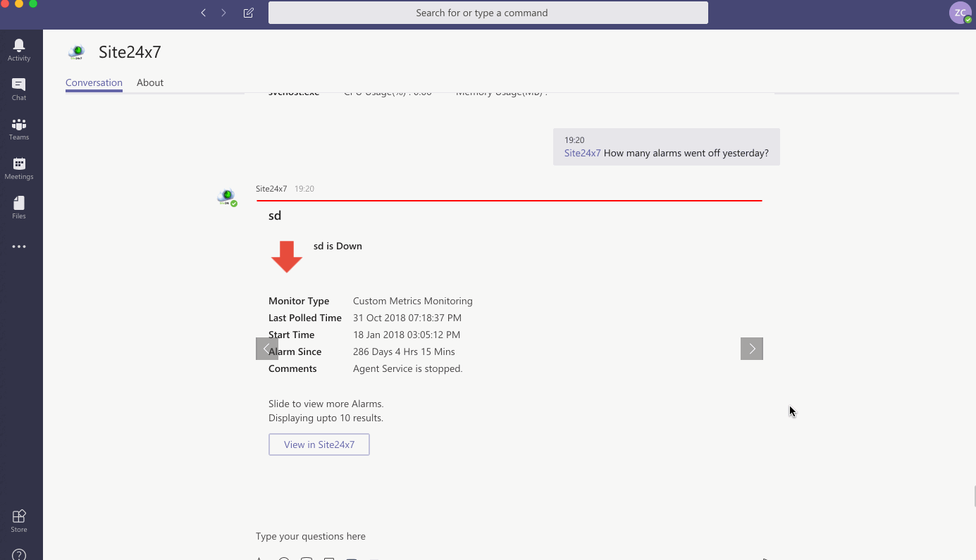Click the 'Comments' label

292,368
